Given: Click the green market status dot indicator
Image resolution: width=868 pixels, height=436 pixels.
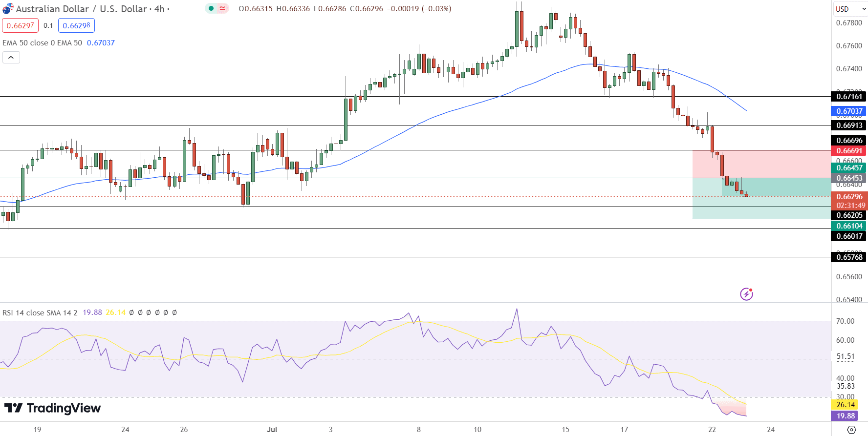Looking at the screenshot, I should click(211, 8).
